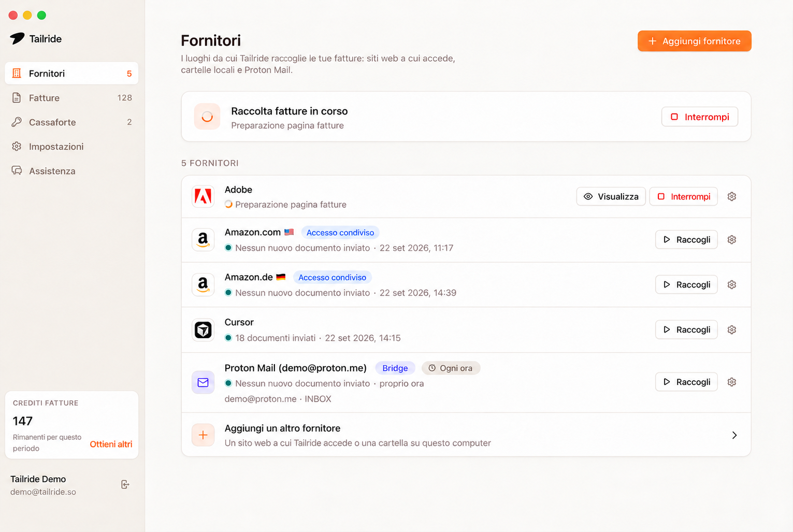The height and width of the screenshot is (532, 793).
Task: Click Proton Mail (demo@proton.me) title
Action: [x=295, y=368]
